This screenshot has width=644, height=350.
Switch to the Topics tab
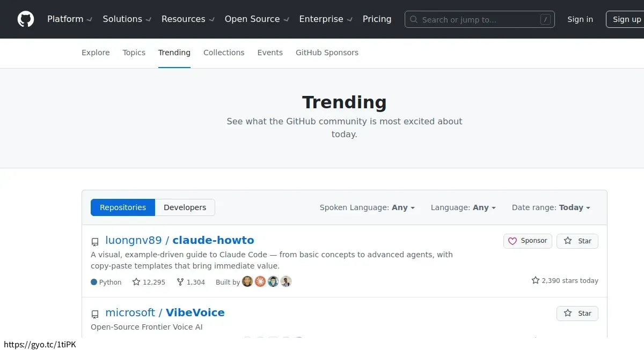134,53
